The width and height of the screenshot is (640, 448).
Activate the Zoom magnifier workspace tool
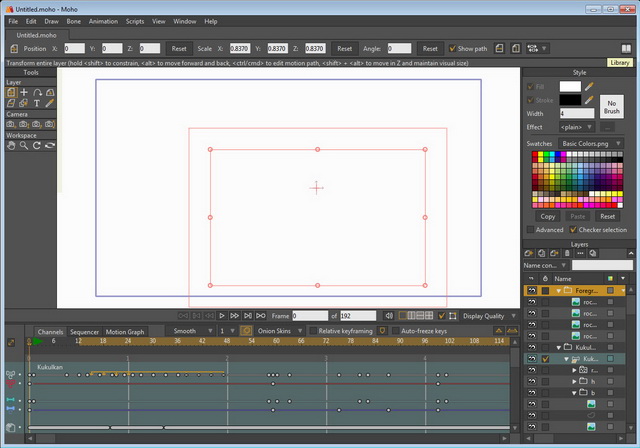24,145
